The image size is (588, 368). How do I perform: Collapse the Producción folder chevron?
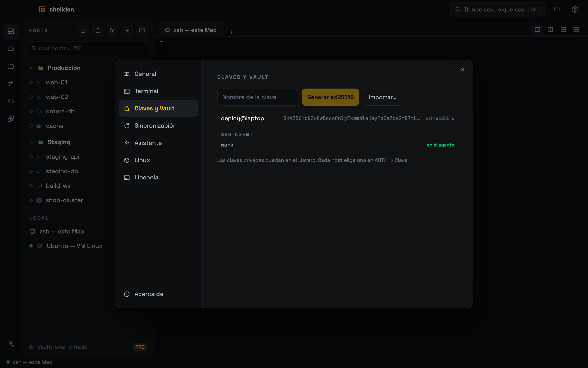pos(32,68)
